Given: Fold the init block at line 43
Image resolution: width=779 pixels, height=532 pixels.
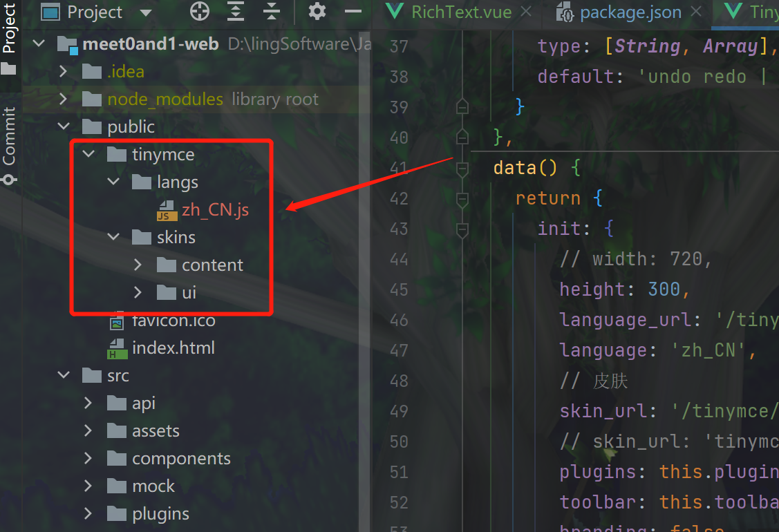Looking at the screenshot, I should [x=462, y=229].
